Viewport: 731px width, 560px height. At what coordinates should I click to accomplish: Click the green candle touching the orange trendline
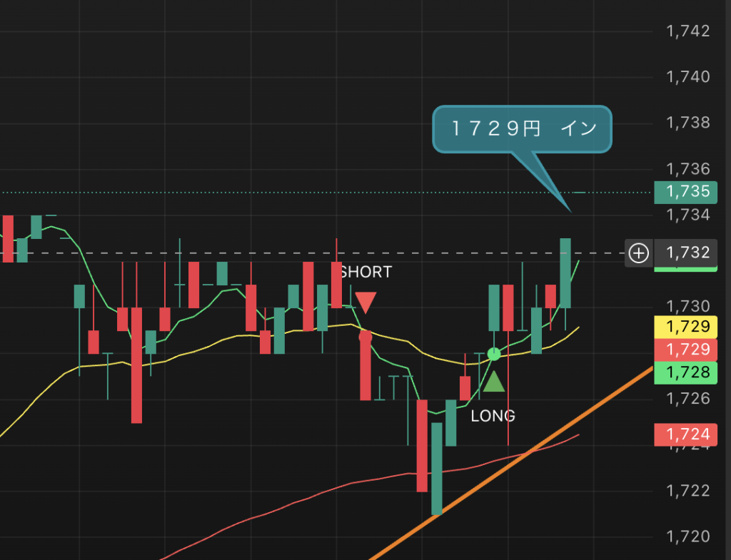436,468
